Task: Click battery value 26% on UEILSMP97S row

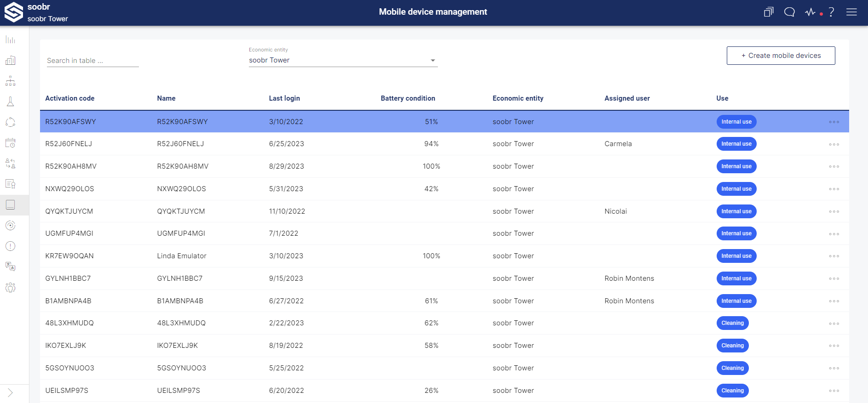Action: pyautogui.click(x=431, y=391)
